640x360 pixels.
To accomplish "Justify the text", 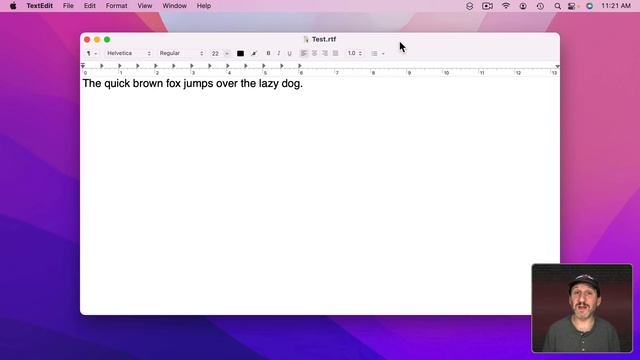I will [x=336, y=53].
